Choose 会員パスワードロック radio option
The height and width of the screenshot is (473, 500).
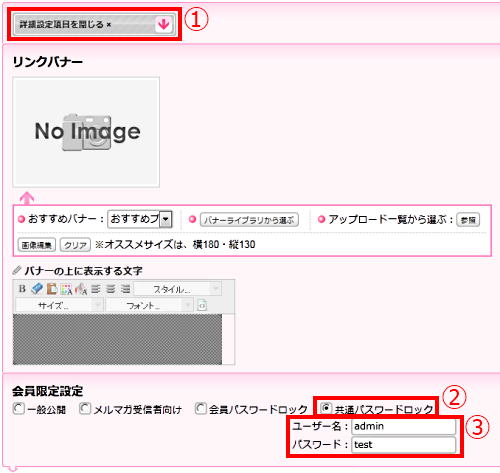200,408
